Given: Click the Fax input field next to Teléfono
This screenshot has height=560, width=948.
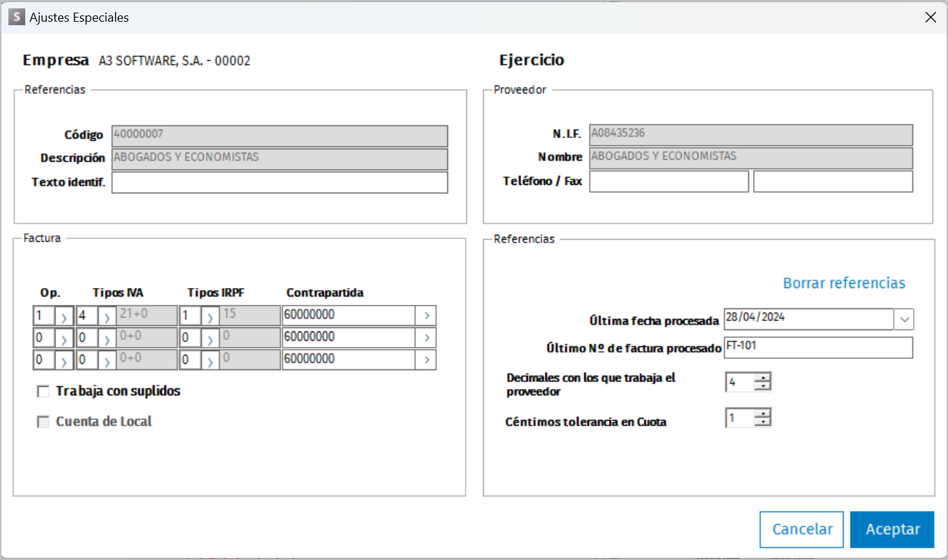Looking at the screenshot, I should pyautogui.click(x=833, y=182).
